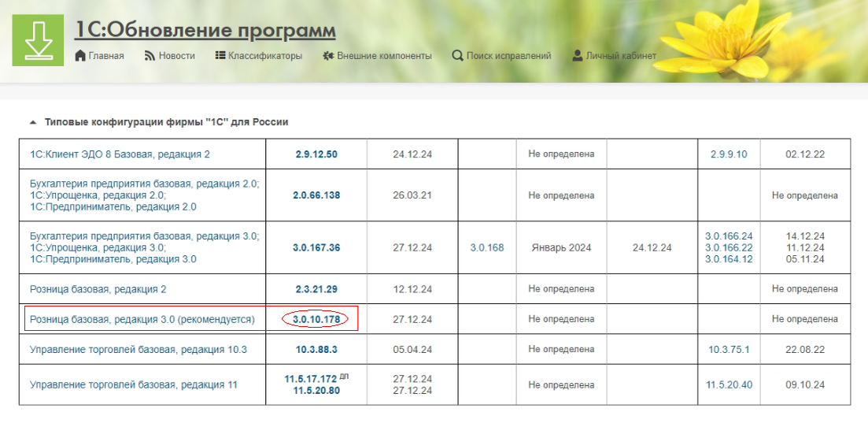Open Розница базовая, редакция 2 link
Screen dimensions: 868x427
[98, 289]
